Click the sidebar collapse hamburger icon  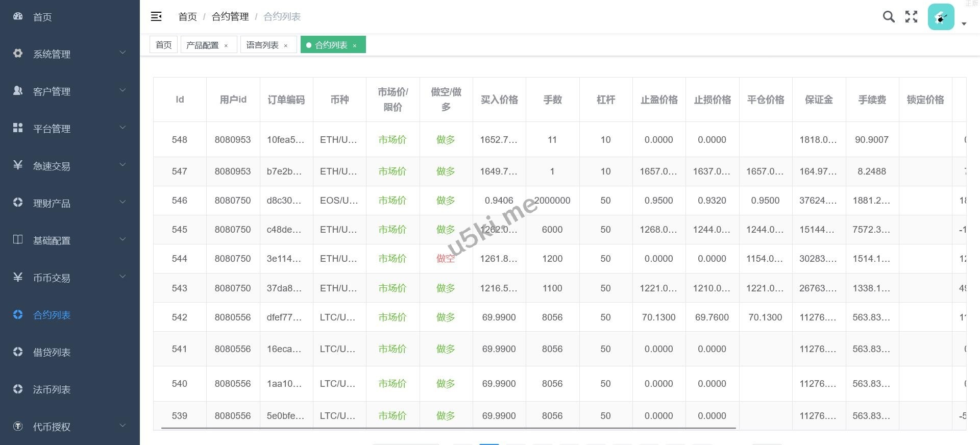[156, 17]
